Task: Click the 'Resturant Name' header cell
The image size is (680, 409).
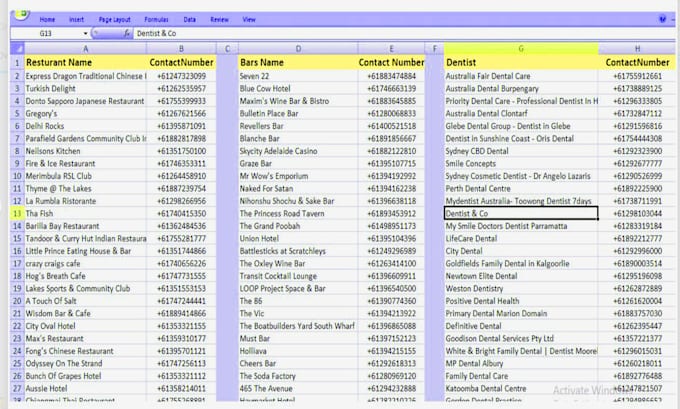Action: point(85,62)
